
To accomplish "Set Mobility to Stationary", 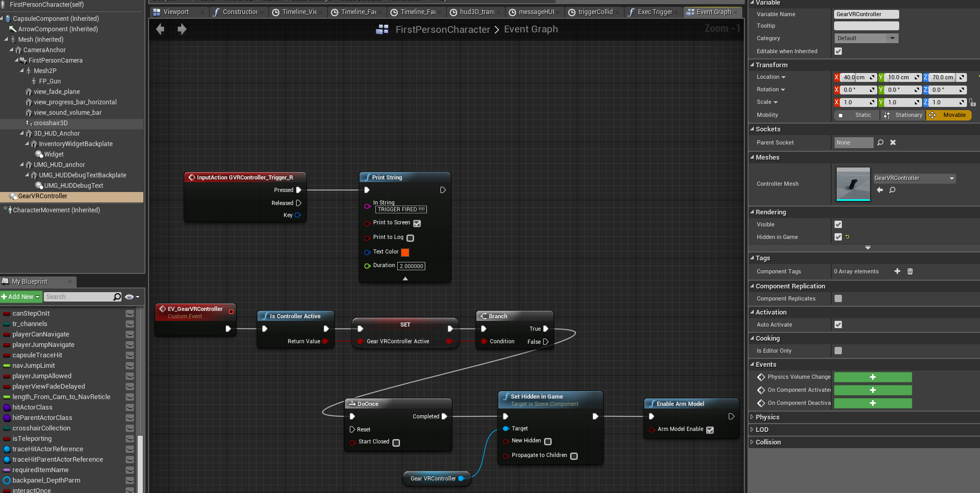I will 903,115.
